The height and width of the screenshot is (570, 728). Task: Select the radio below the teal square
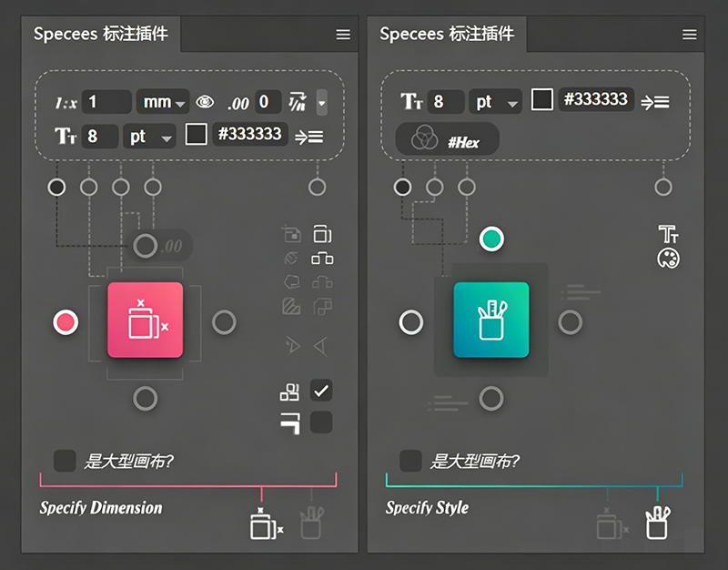click(491, 399)
